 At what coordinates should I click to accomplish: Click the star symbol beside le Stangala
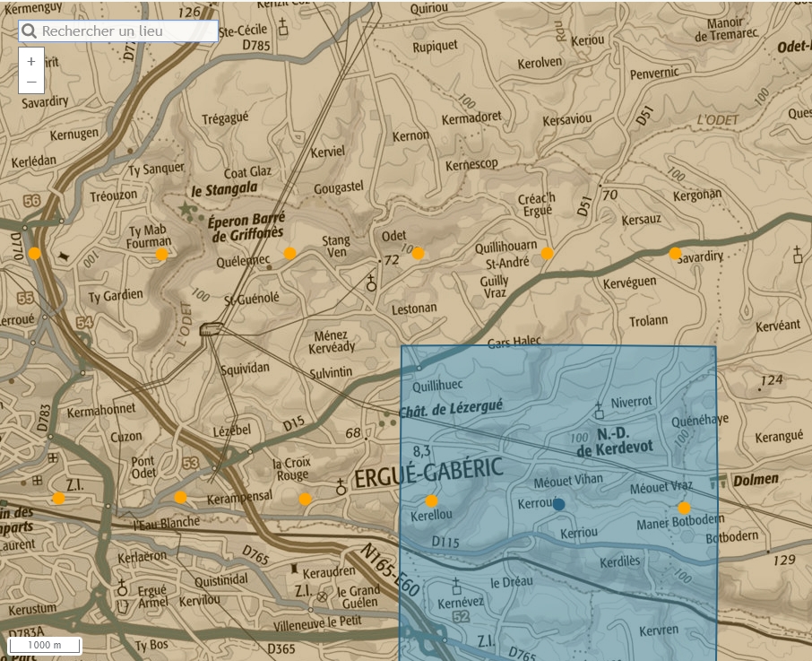coord(186,209)
